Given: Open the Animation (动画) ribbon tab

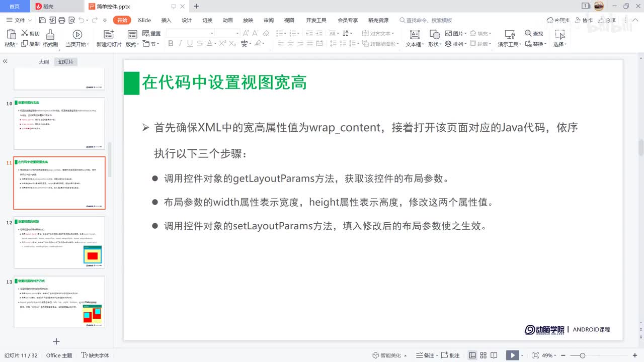Looking at the screenshot, I should [227, 20].
